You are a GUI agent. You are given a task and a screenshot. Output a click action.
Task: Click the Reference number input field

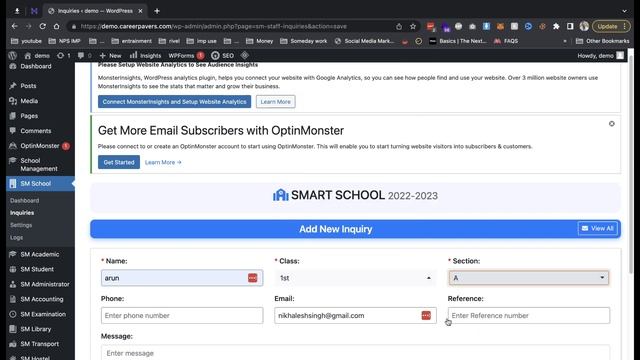pyautogui.click(x=529, y=316)
